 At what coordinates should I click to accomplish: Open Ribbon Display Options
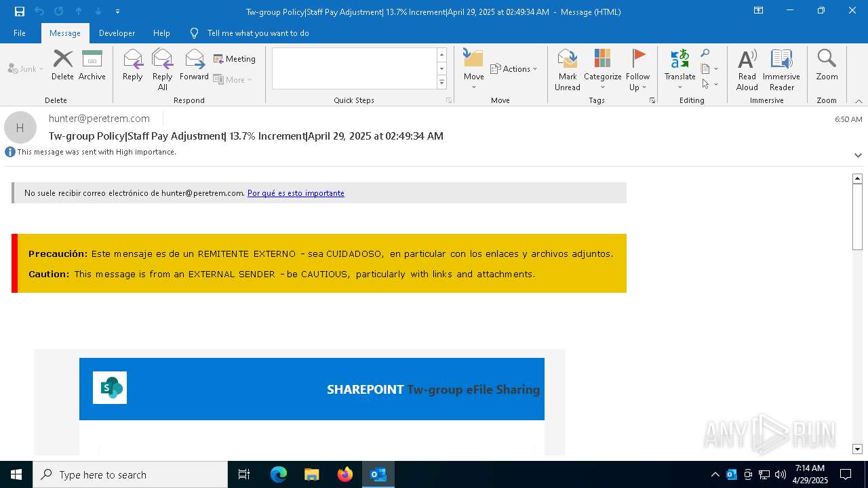(x=758, y=10)
